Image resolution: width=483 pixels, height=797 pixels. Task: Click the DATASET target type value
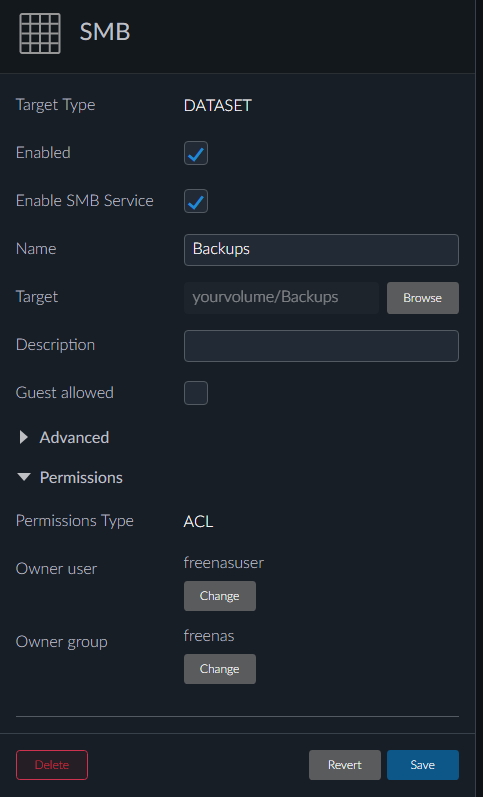coord(218,105)
